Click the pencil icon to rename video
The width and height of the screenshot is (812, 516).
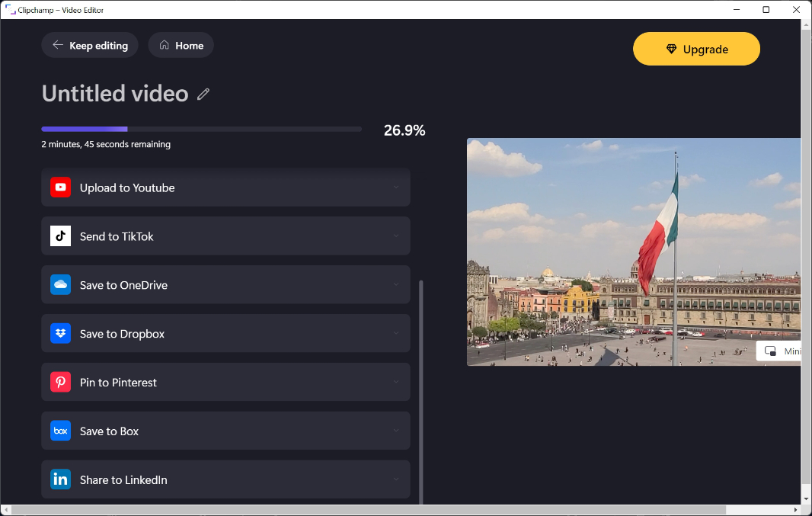(203, 95)
